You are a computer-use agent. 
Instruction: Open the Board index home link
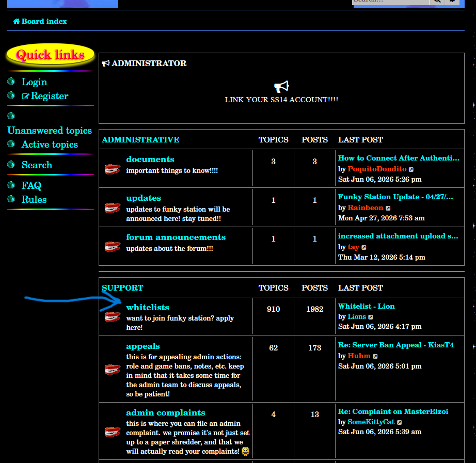[40, 21]
